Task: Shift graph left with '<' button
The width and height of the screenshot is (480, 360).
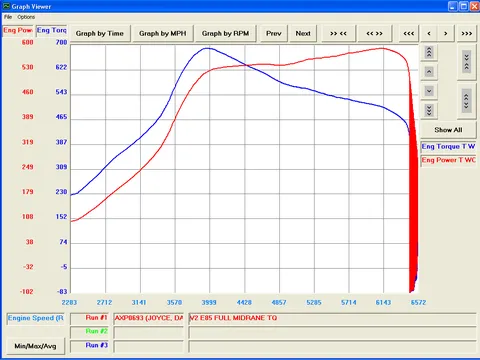Action: pyautogui.click(x=429, y=33)
